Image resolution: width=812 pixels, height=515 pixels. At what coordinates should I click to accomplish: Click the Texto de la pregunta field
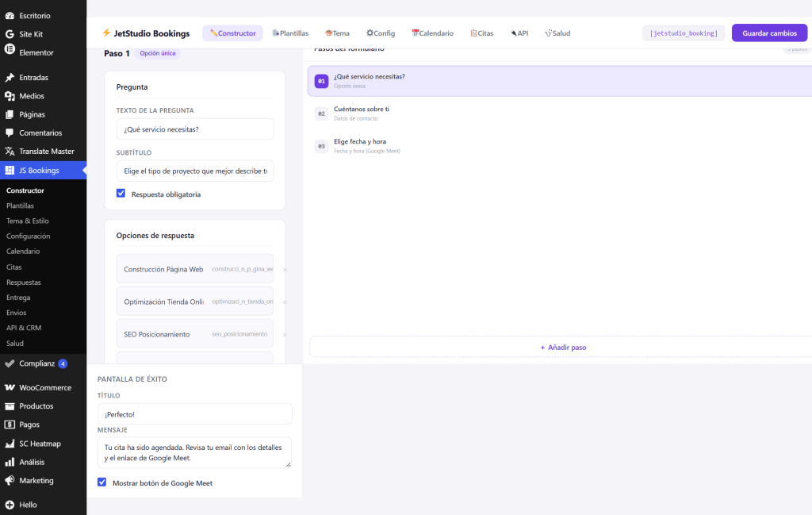pyautogui.click(x=195, y=129)
